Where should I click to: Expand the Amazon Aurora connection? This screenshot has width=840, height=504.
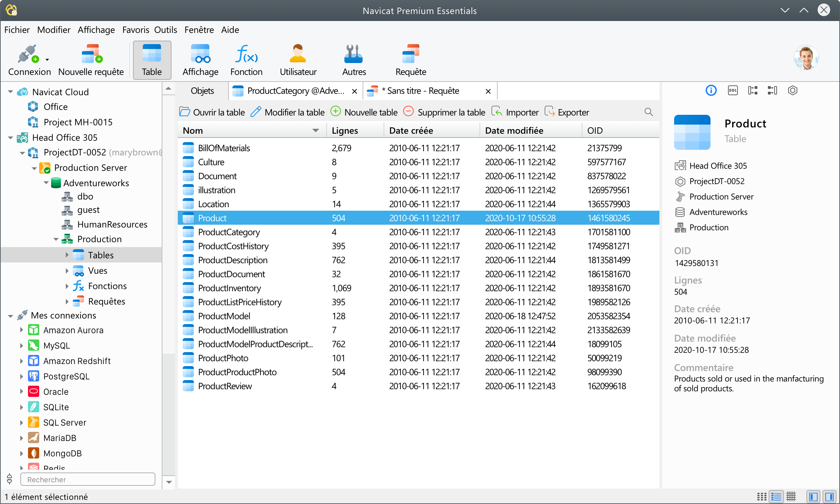(x=21, y=330)
